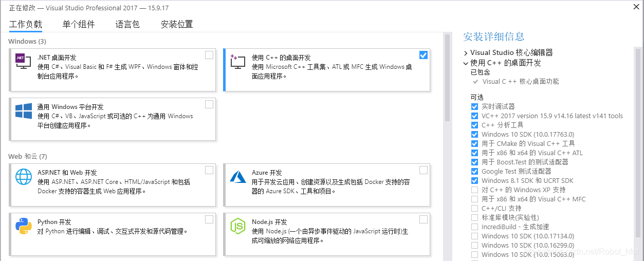The image size is (644, 261).
Task: Click the .NET desktop development icon
Action: (23, 62)
